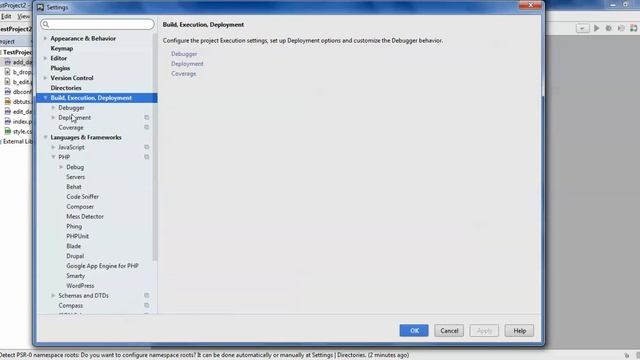
Task: Select Keymap in settings tree
Action: coord(62,48)
